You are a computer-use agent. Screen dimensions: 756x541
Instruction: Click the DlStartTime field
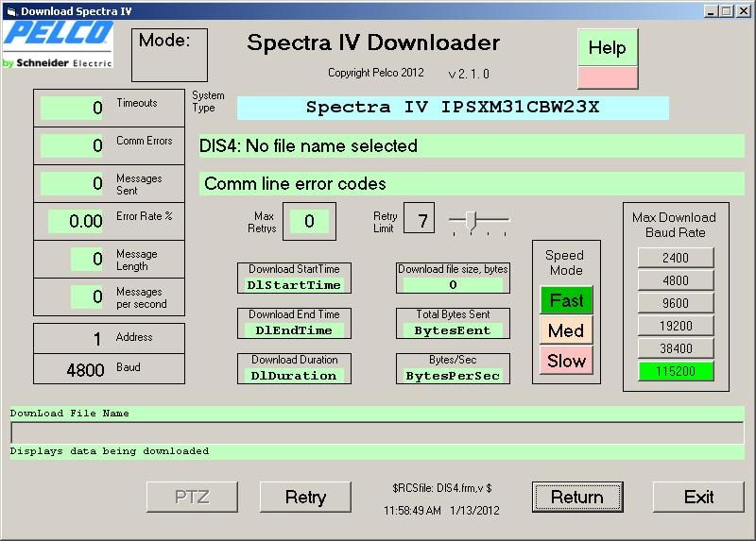[294, 285]
